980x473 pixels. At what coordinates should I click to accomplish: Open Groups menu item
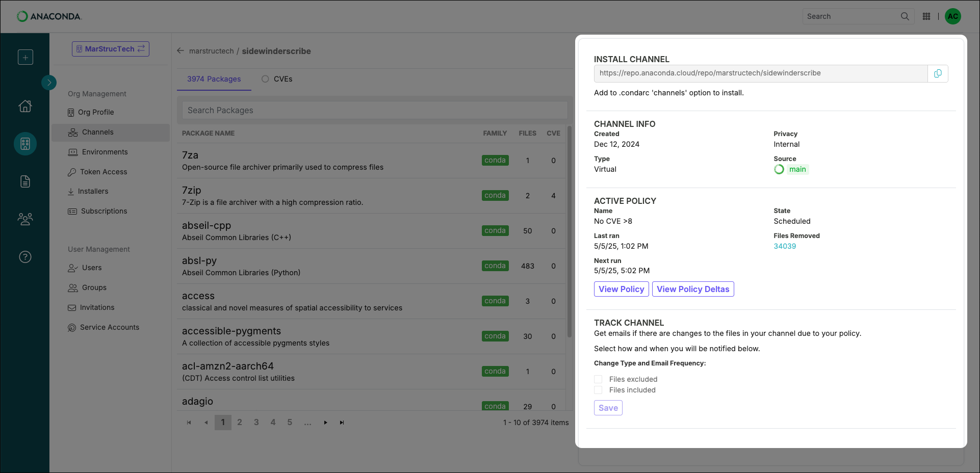click(x=87, y=287)
